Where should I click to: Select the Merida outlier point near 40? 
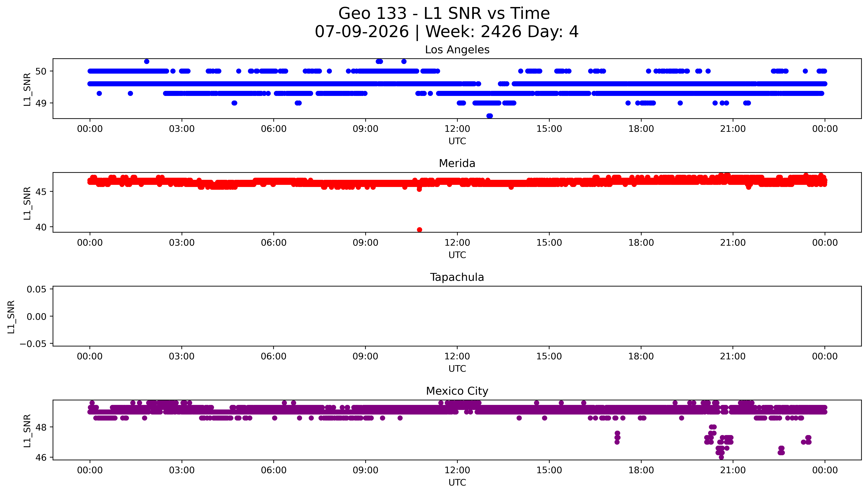tap(419, 230)
